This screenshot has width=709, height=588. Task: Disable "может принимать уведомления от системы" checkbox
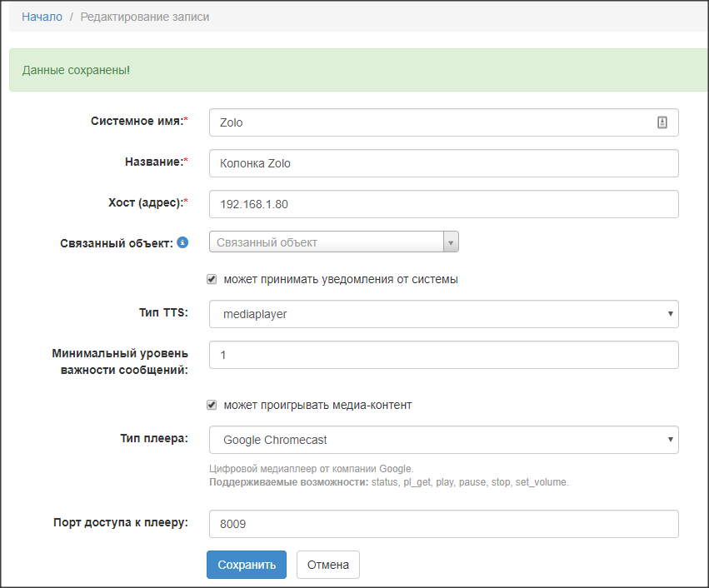click(212, 279)
